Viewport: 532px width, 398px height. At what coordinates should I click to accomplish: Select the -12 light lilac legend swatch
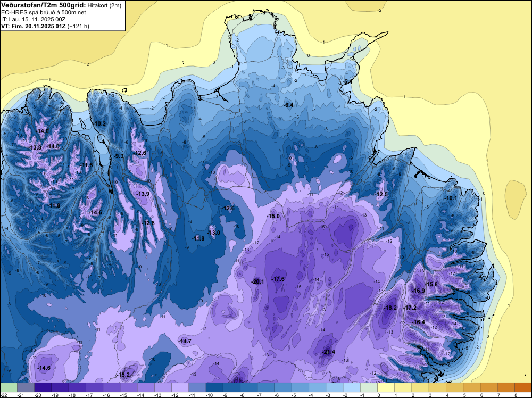(x=180, y=387)
